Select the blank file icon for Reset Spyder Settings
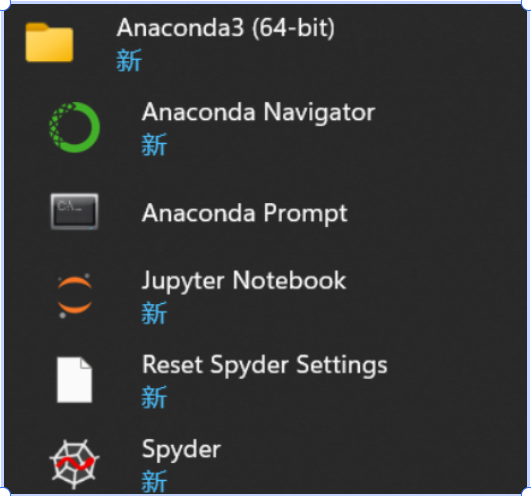531x496 pixels. [x=75, y=380]
